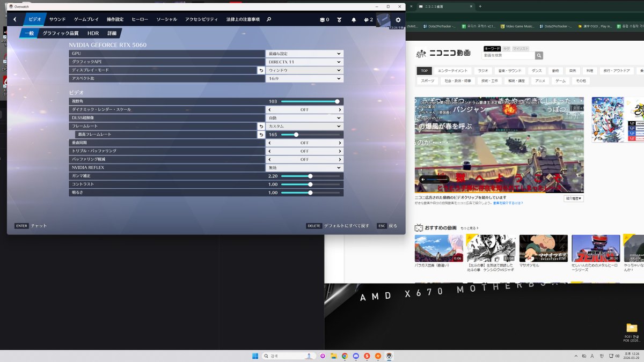Open the HDR sub-tab
This screenshot has height=362, width=644.
(x=93, y=33)
